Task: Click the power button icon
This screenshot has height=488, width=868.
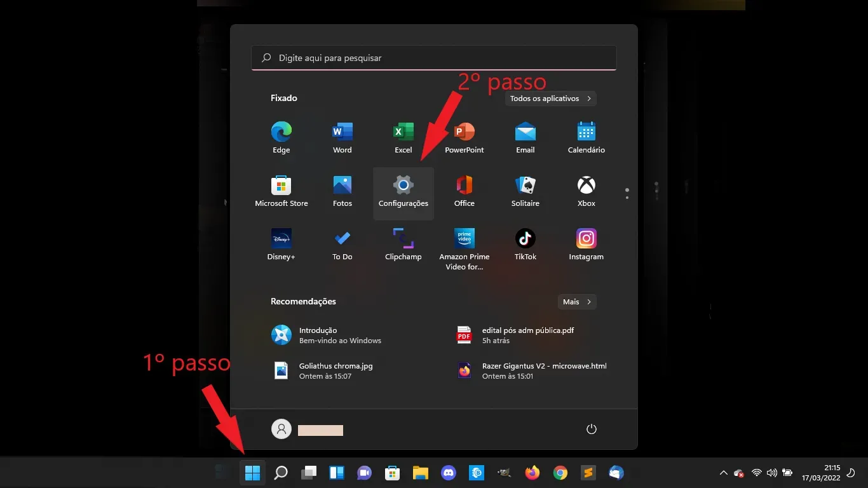Action: pyautogui.click(x=592, y=429)
